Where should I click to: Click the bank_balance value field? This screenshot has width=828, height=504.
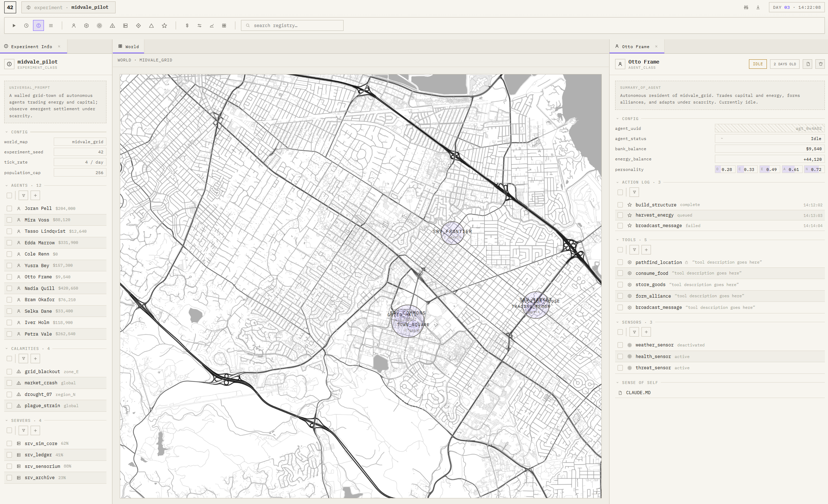770,149
